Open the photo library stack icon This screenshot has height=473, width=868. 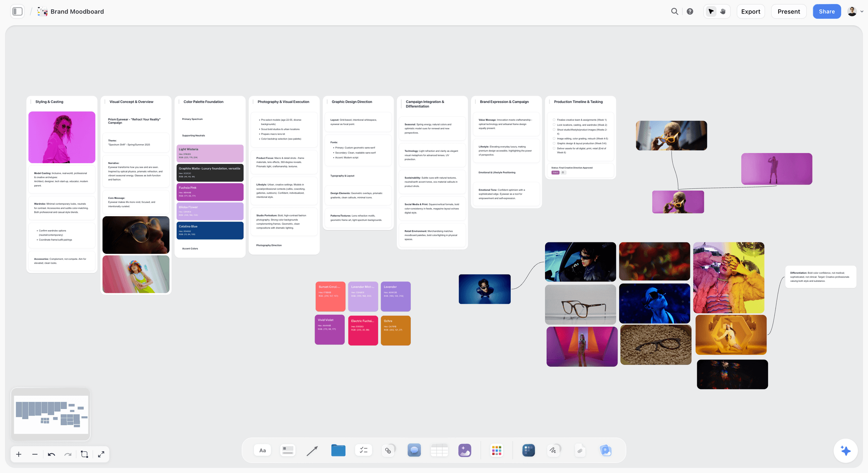pos(606,450)
